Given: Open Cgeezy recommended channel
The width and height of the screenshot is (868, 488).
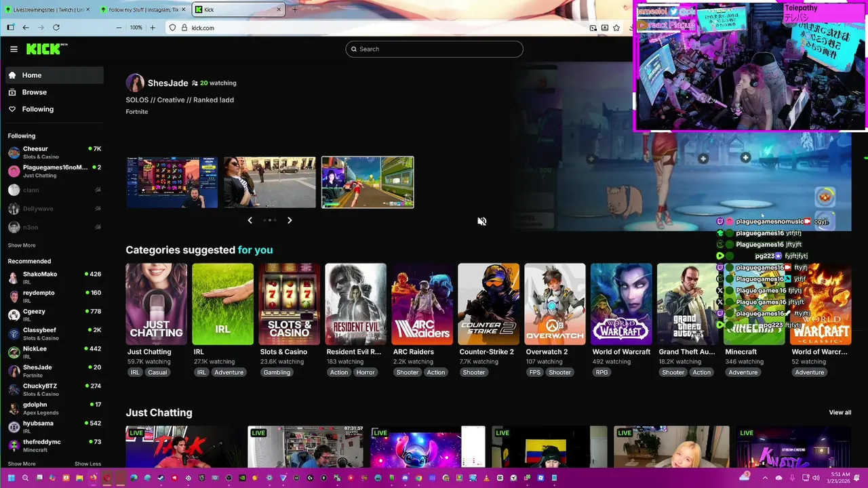Looking at the screenshot, I should tap(54, 315).
